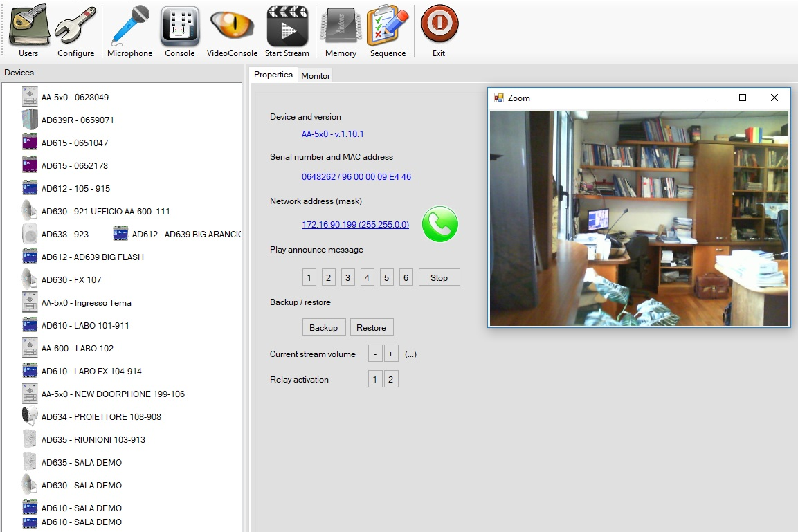798x532 pixels.
Task: Play announce message 2
Action: coord(328,277)
